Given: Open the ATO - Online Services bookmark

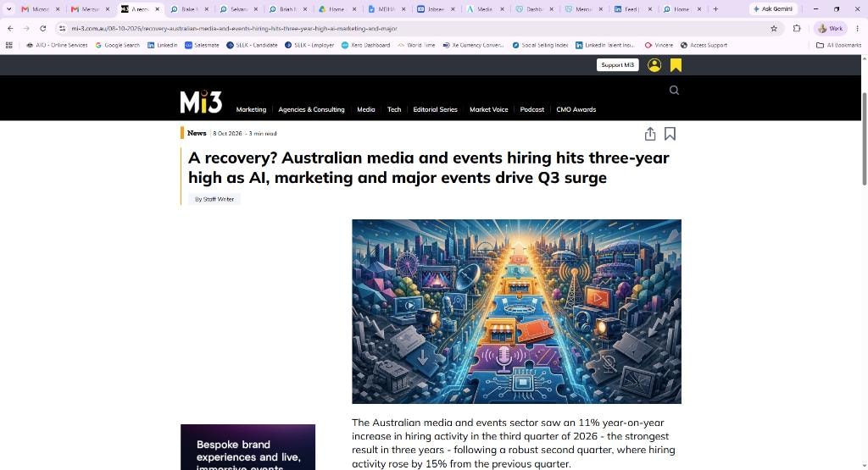Looking at the screenshot, I should coord(57,46).
